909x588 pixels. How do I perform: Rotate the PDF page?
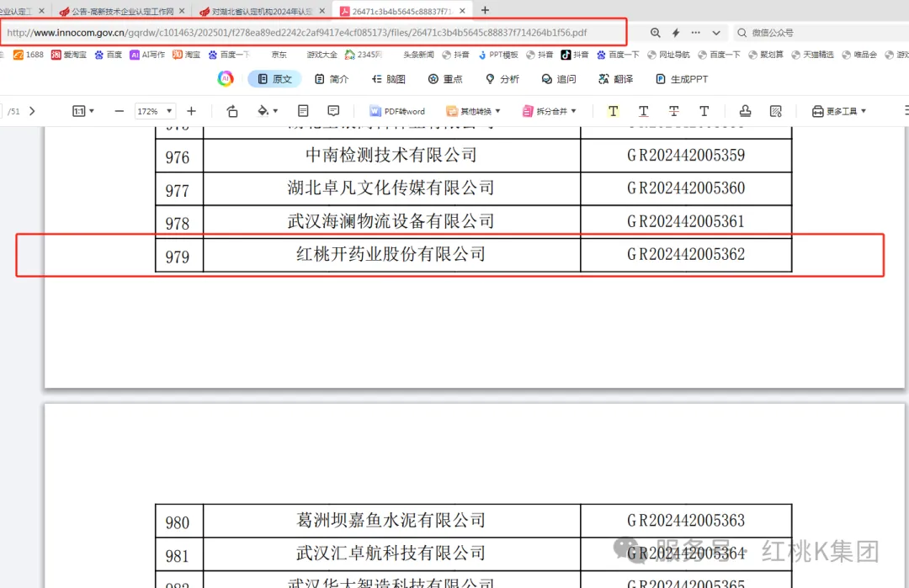click(232, 111)
